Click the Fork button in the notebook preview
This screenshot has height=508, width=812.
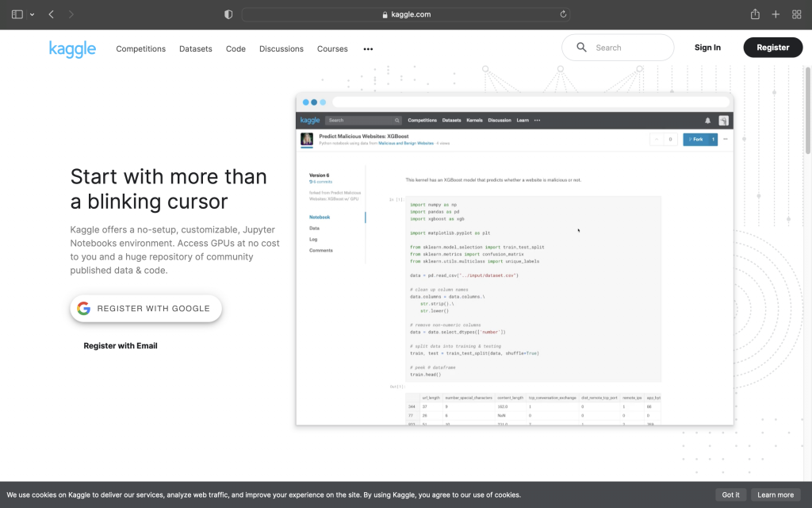click(x=700, y=140)
